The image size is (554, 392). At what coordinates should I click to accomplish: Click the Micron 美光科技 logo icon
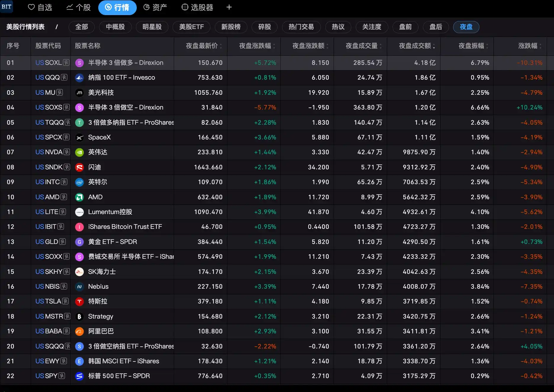(x=79, y=93)
